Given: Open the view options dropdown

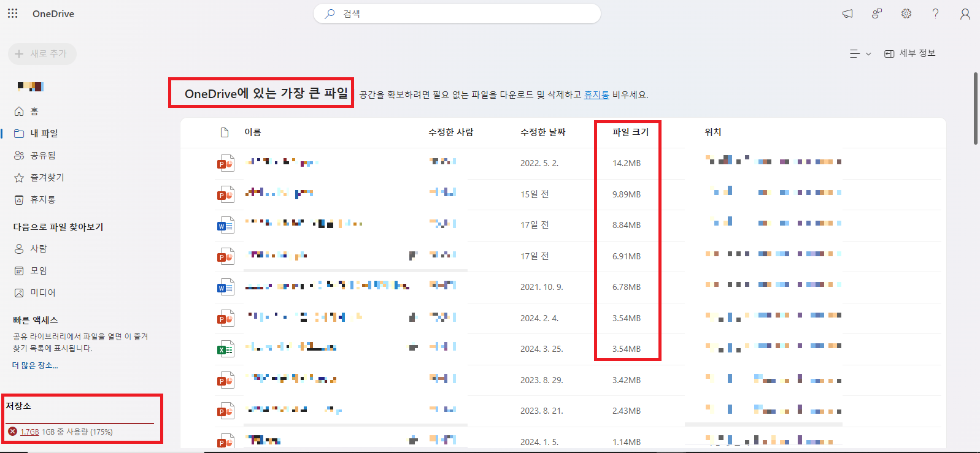Looking at the screenshot, I should pyautogui.click(x=860, y=54).
